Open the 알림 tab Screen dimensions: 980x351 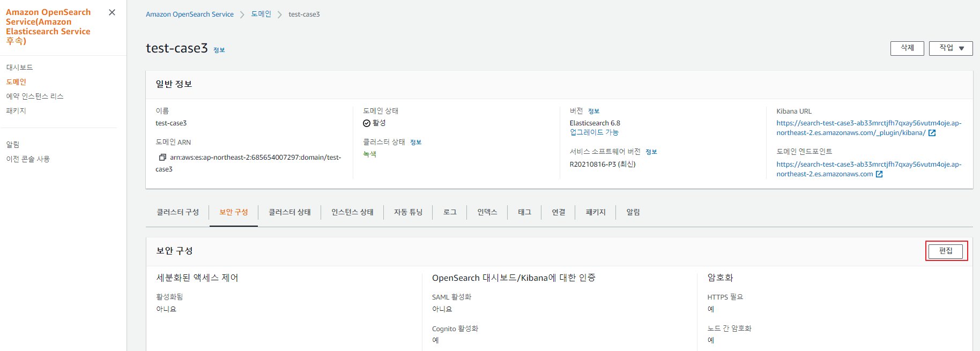pyautogui.click(x=633, y=212)
